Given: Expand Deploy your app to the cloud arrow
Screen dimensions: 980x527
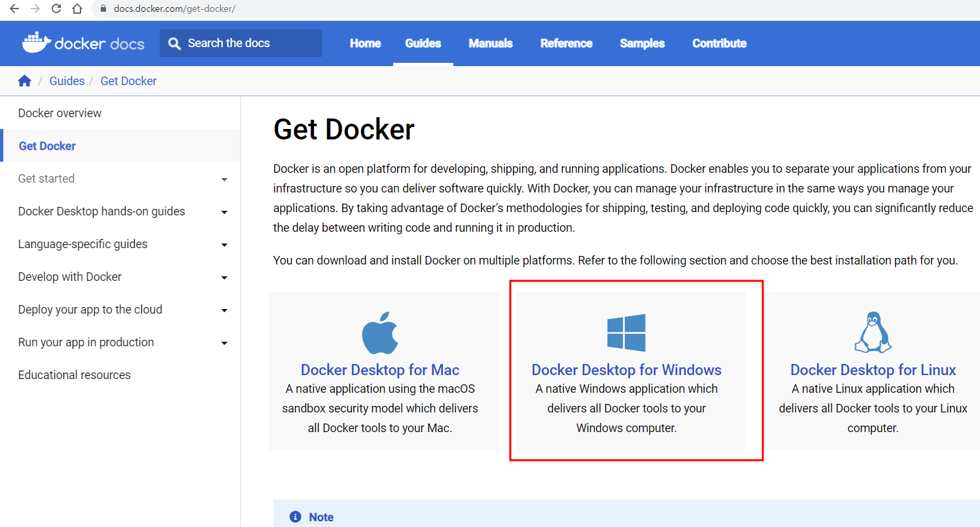Looking at the screenshot, I should (224, 310).
